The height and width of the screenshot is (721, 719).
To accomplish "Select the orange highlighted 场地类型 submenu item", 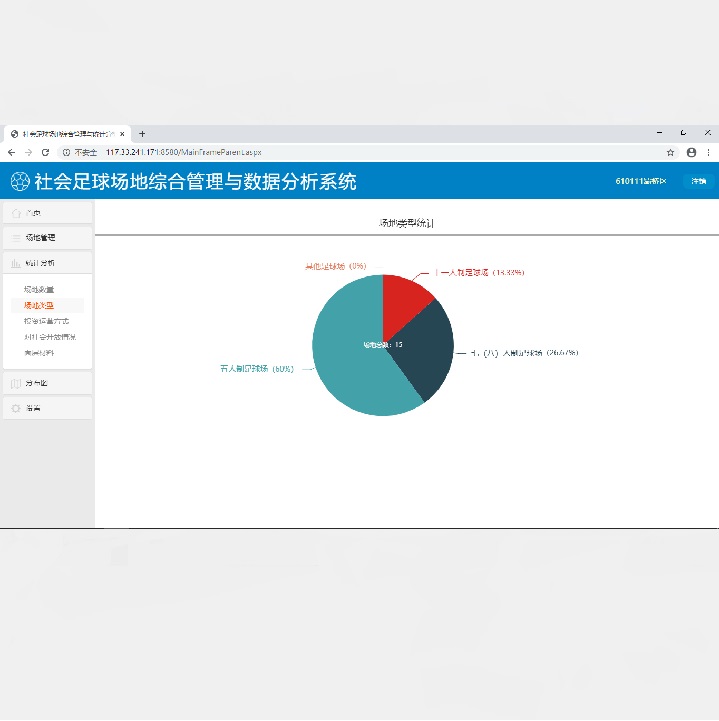I will click(39, 305).
